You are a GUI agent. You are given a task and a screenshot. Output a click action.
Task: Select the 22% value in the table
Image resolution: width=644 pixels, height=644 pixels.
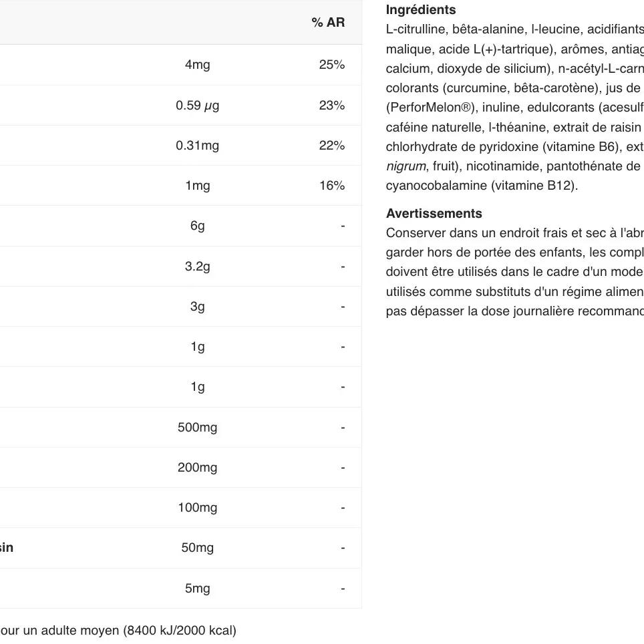(x=331, y=146)
